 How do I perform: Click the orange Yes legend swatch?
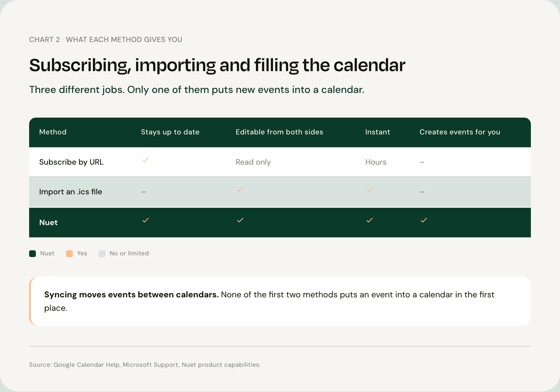coord(69,254)
